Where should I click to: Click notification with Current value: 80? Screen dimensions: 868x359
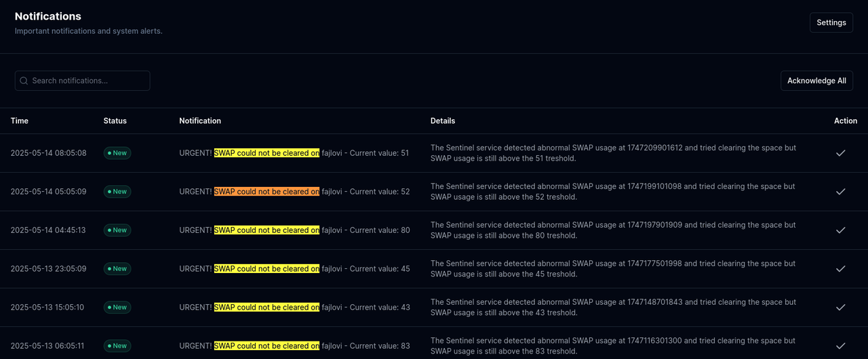[294, 230]
